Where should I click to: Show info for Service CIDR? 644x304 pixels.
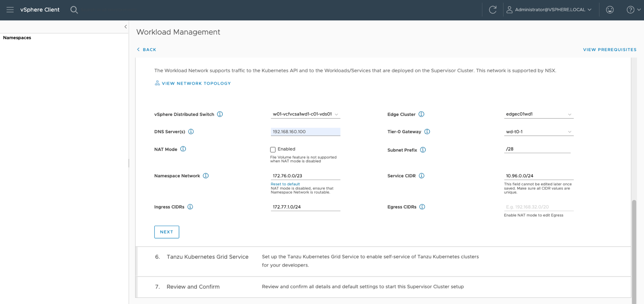pyautogui.click(x=421, y=176)
